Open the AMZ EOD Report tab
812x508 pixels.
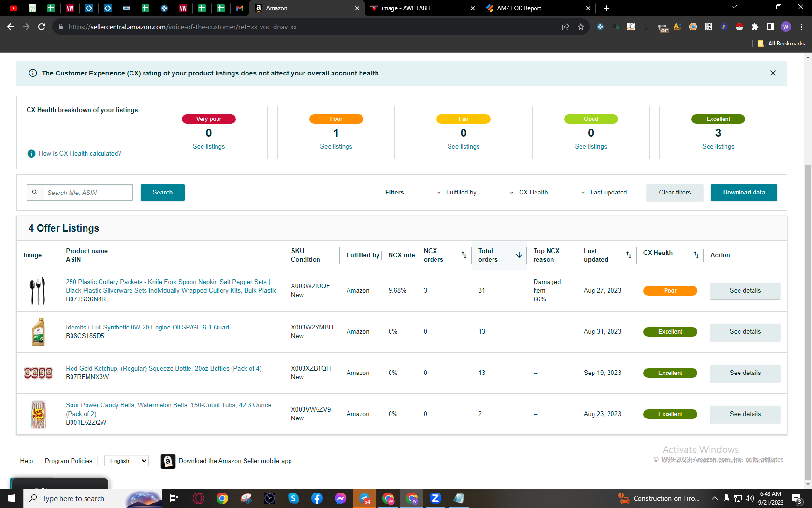pyautogui.click(x=537, y=8)
